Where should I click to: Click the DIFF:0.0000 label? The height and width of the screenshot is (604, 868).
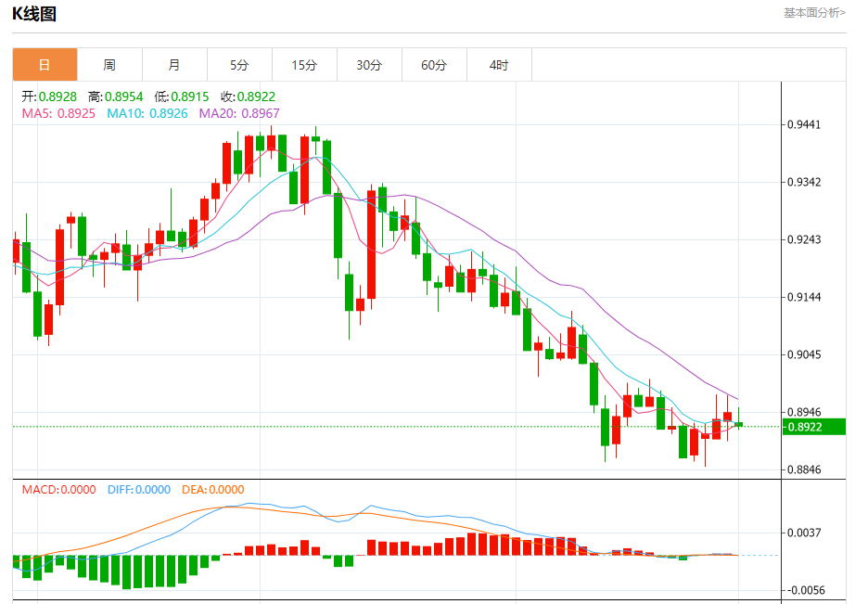pyautogui.click(x=139, y=489)
